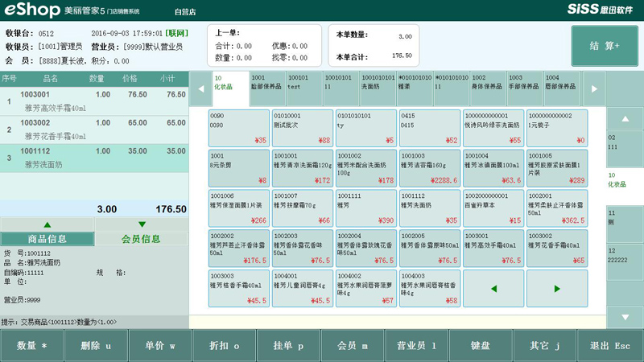Go to next product page green arrow
Image resolution: width=644 pixels, height=362 pixels.
pos(557,289)
